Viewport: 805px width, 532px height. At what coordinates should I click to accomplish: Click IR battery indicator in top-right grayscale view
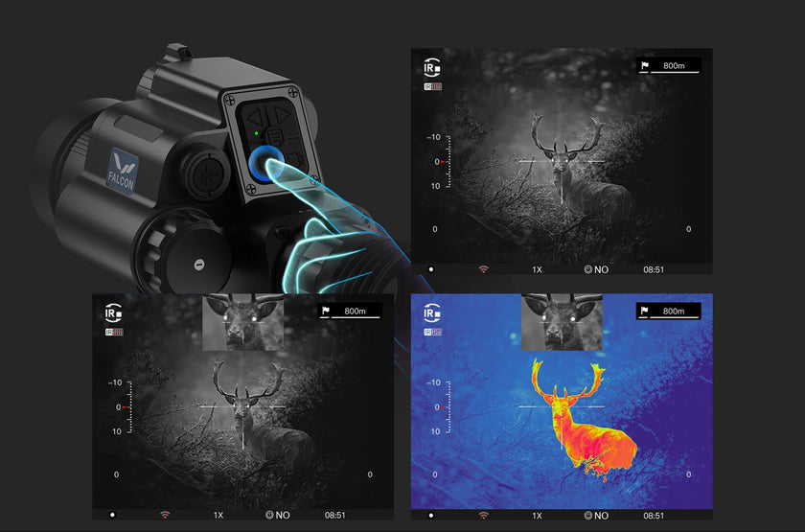pos(433,87)
